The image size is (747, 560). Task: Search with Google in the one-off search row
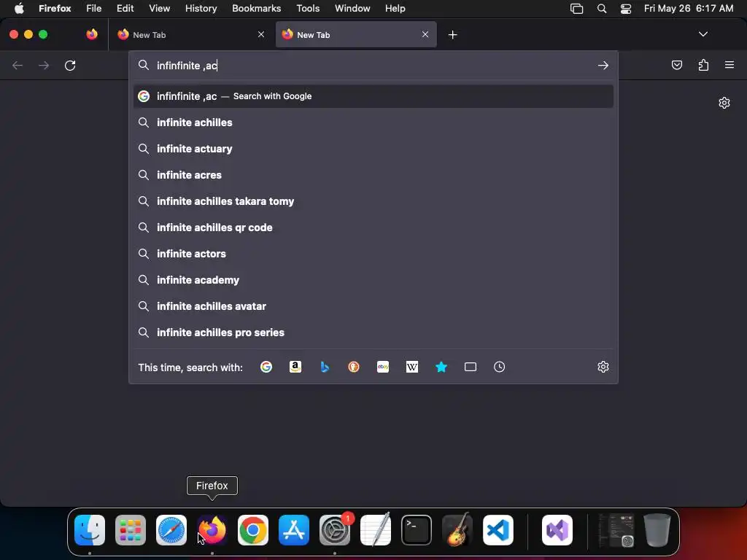[266, 367]
